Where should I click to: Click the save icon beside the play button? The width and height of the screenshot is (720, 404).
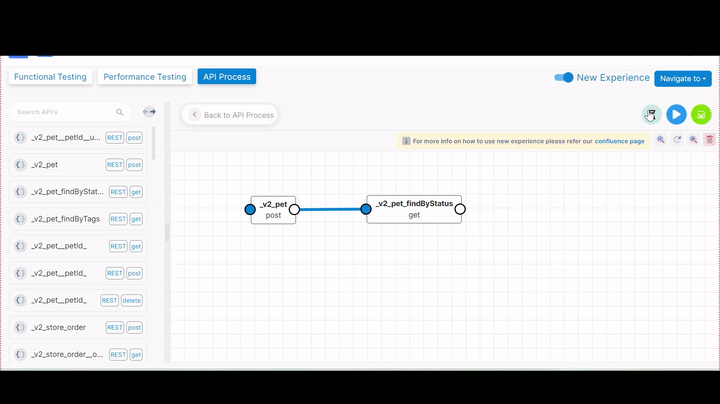[651, 115]
